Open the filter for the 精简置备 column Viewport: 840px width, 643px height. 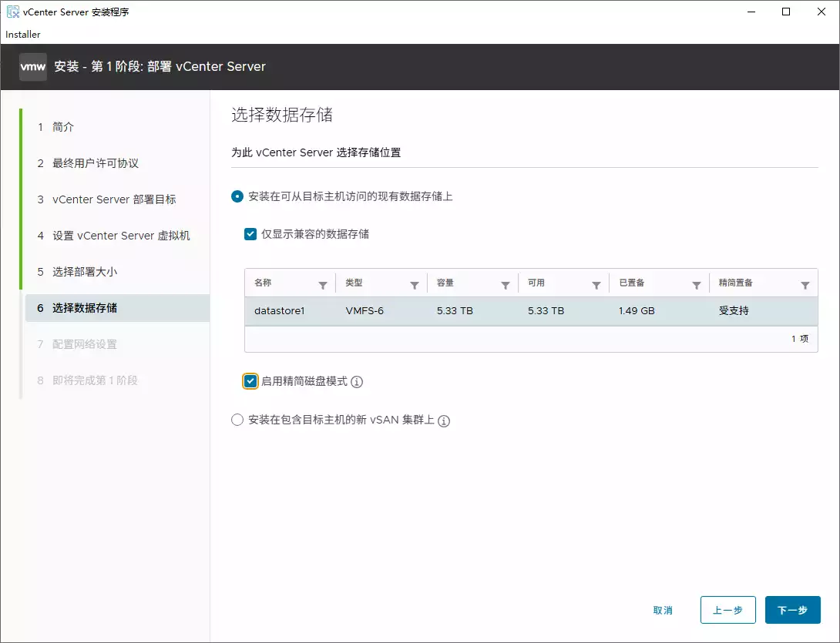click(805, 286)
